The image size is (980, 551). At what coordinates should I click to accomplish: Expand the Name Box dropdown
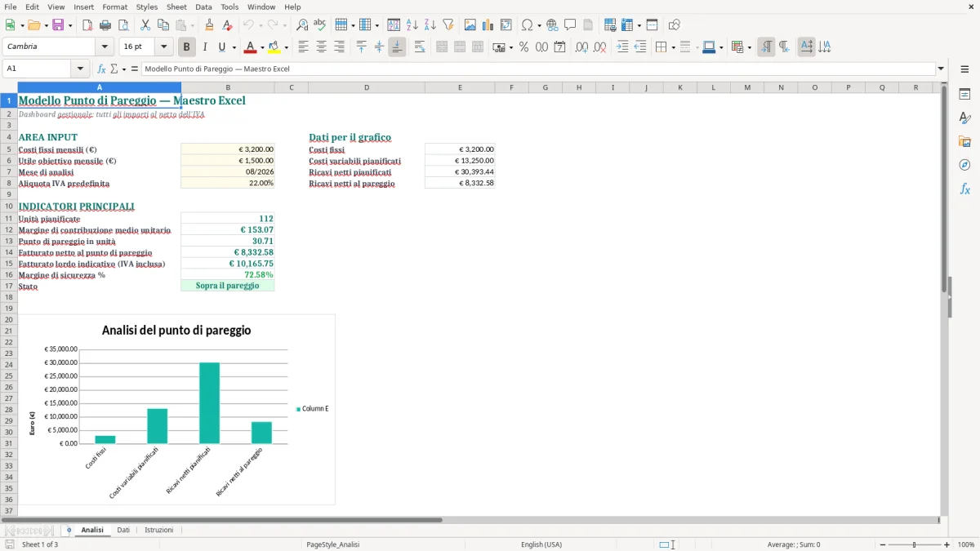coord(81,69)
